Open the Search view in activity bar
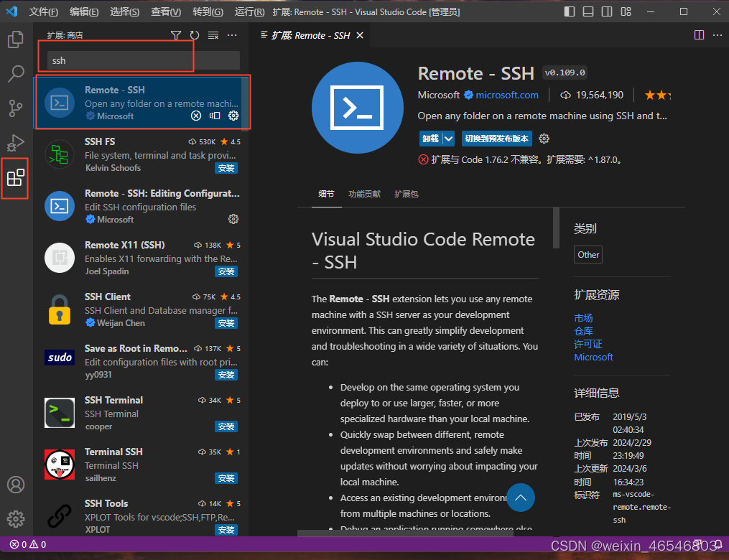The width and height of the screenshot is (729, 560). pyautogui.click(x=15, y=73)
